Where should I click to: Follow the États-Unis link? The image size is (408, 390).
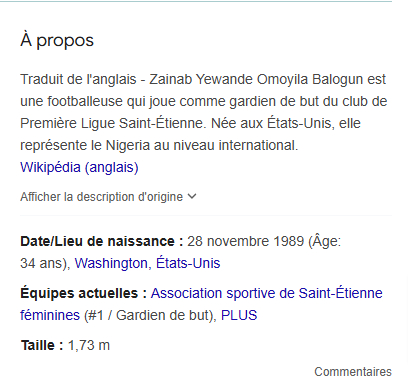pyautogui.click(x=188, y=263)
